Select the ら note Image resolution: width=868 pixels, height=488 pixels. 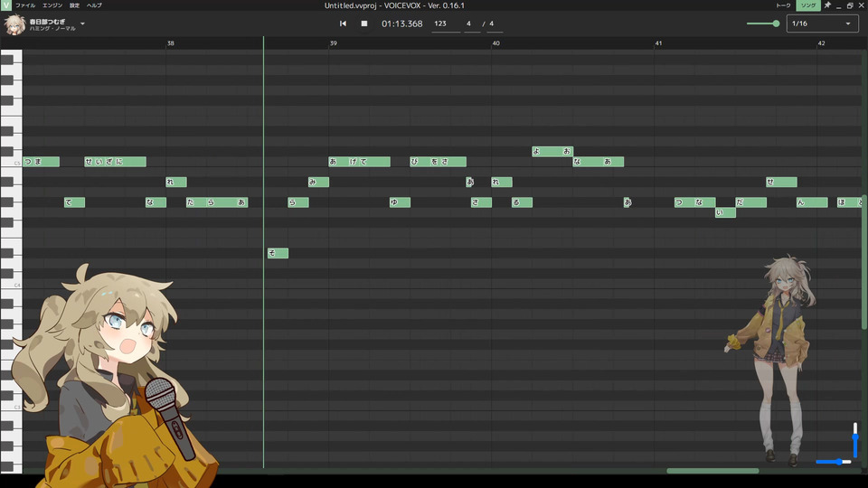[x=298, y=202]
